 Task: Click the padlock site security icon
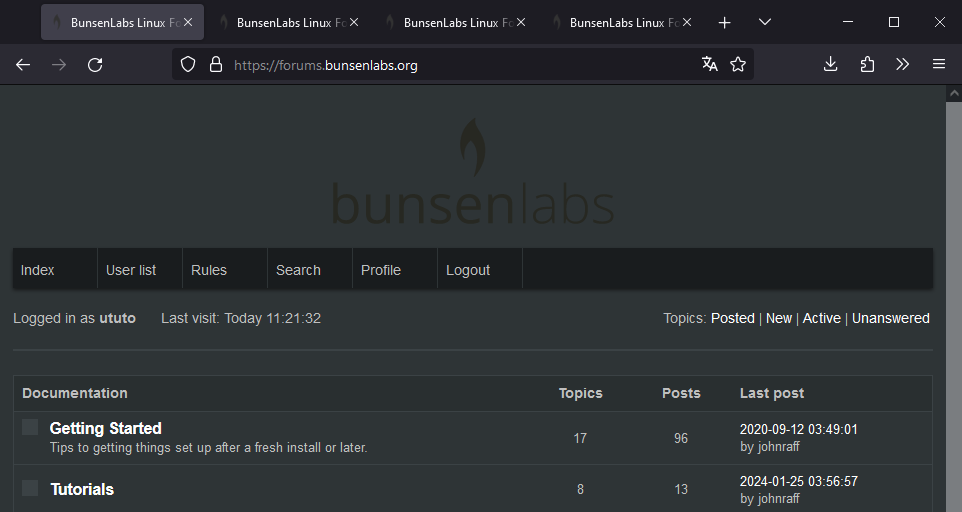click(x=215, y=64)
